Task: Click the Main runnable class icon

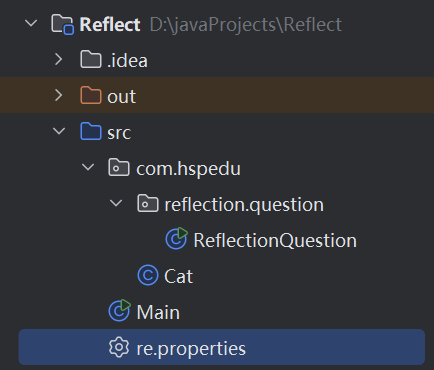Action: click(119, 310)
